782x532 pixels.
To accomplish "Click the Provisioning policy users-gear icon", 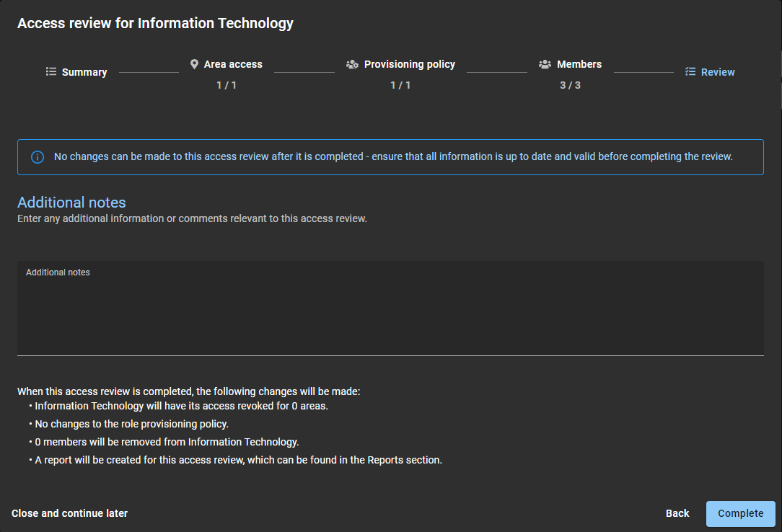I will click(352, 64).
